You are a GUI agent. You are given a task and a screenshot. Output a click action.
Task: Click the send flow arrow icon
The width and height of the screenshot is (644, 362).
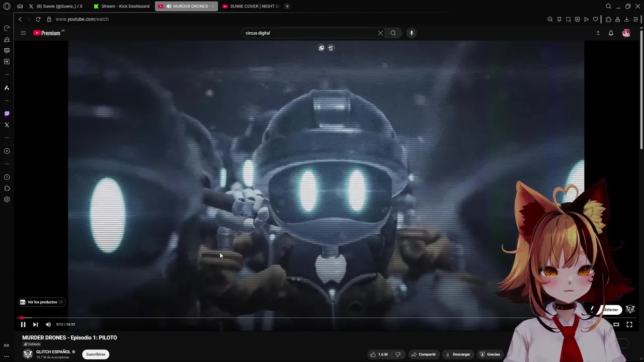point(586,19)
